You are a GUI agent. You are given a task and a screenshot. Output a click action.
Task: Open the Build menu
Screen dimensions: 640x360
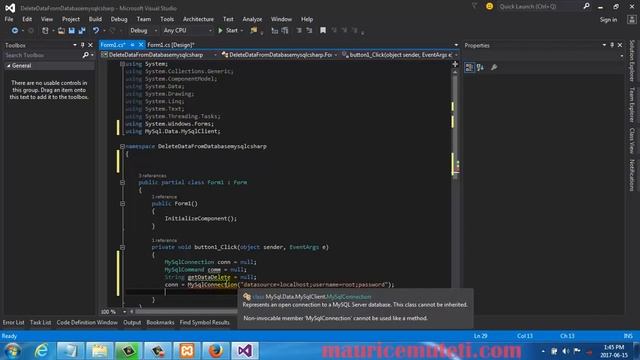[95, 19]
